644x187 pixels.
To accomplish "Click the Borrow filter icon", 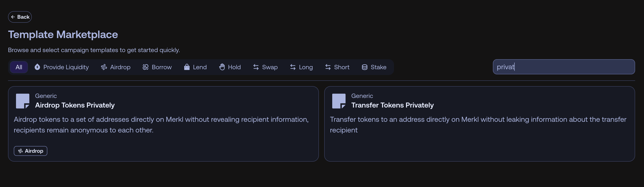I will [x=145, y=67].
